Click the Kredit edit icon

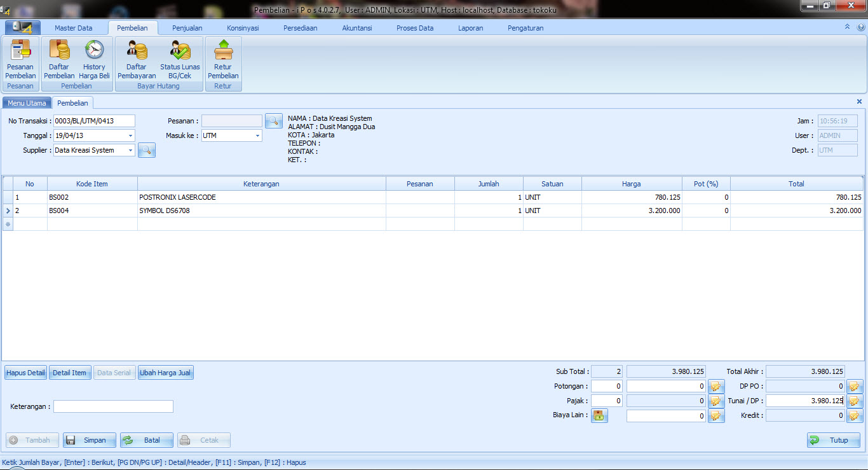click(855, 415)
